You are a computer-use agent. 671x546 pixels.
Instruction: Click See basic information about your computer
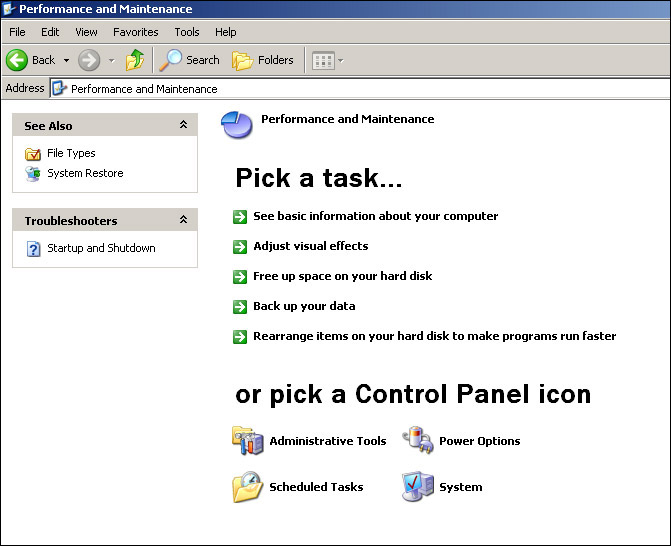[x=375, y=216]
